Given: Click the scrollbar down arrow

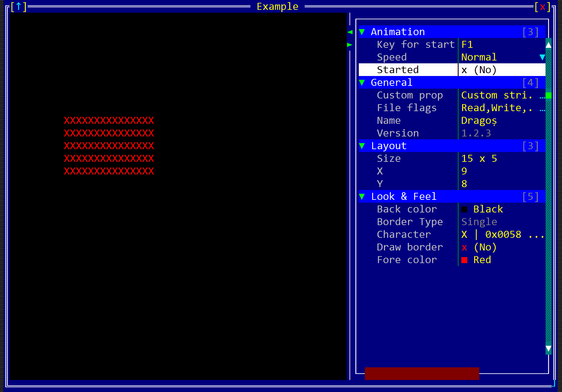Looking at the screenshot, I should click(548, 349).
